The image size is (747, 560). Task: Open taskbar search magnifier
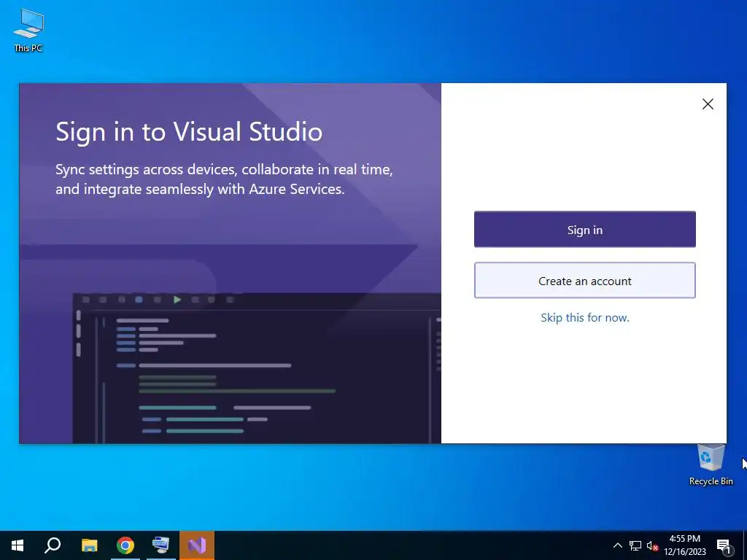[53, 545]
